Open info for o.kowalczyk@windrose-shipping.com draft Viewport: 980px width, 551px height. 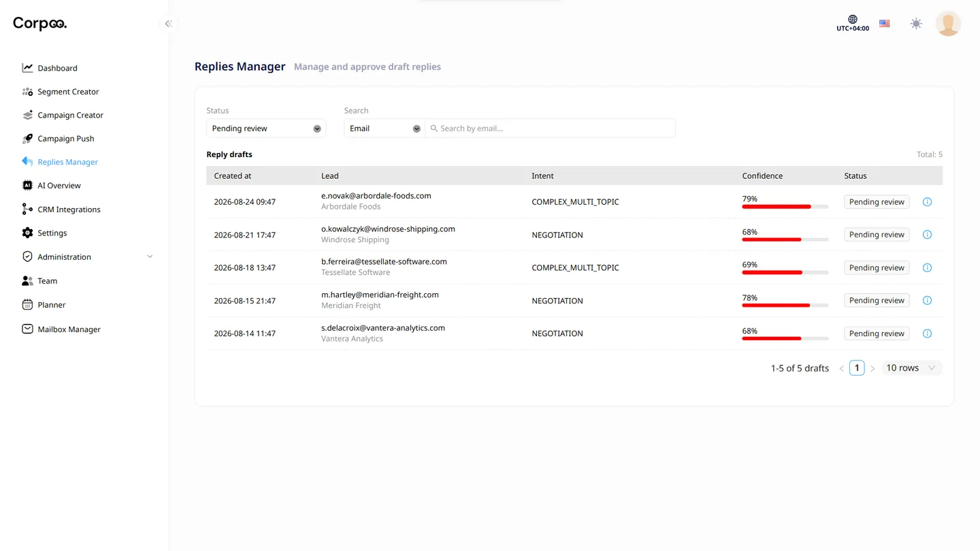[x=927, y=235]
